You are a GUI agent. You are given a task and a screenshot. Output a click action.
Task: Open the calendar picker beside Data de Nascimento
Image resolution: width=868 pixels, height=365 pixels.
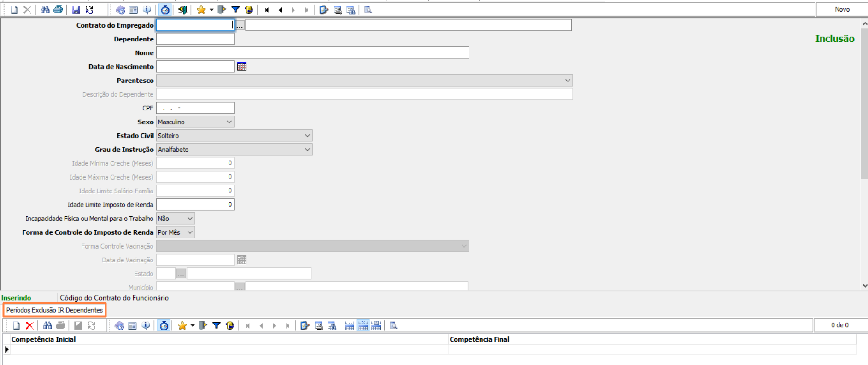242,67
